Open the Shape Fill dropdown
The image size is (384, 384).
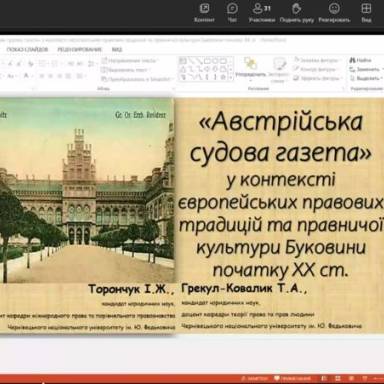[318, 60]
